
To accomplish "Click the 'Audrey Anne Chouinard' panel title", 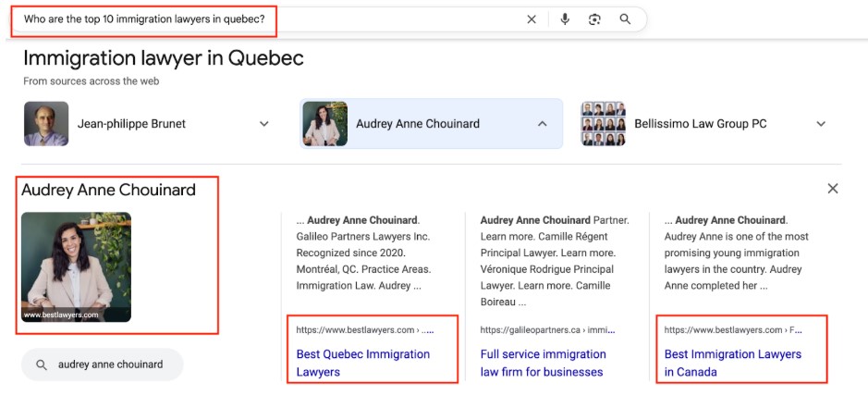I will pyautogui.click(x=108, y=190).
